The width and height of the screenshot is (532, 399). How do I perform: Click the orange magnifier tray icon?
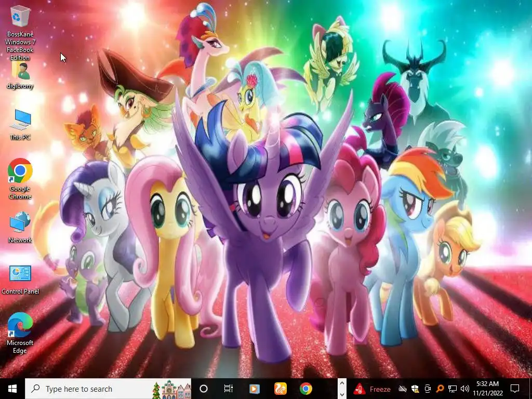coord(440,389)
